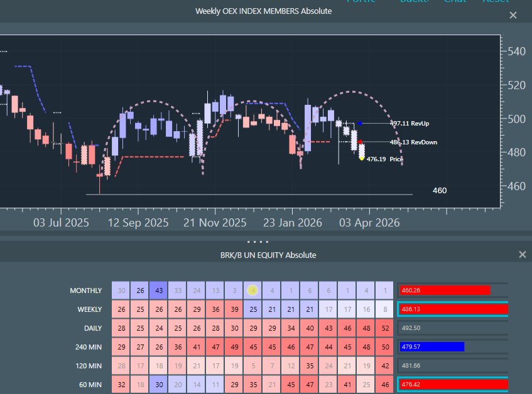Image resolution: width=532 pixels, height=394 pixels.
Task: Click the red RevDown arrow marker
Action: 360,142
